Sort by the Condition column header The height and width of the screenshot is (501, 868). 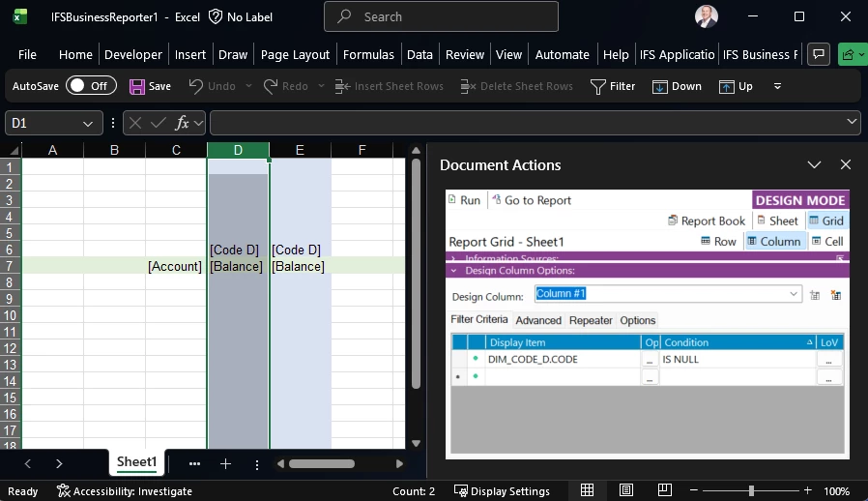(738, 342)
